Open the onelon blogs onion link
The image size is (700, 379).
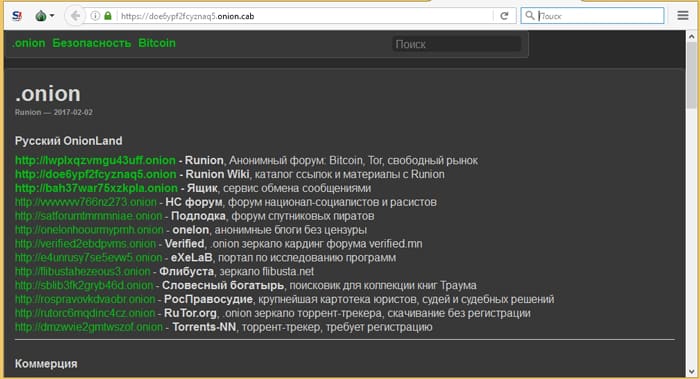click(x=89, y=230)
